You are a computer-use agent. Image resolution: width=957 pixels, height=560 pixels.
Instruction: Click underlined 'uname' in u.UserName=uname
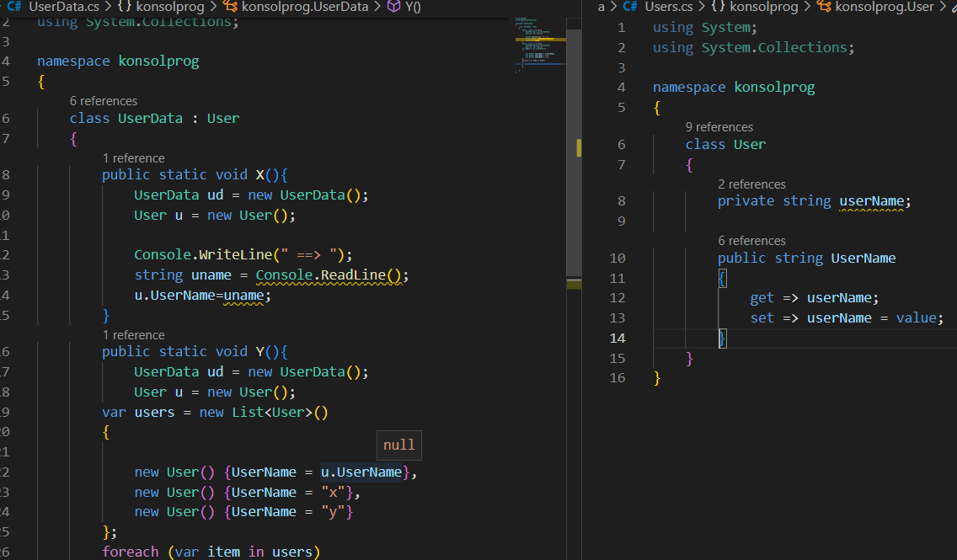pyautogui.click(x=243, y=296)
